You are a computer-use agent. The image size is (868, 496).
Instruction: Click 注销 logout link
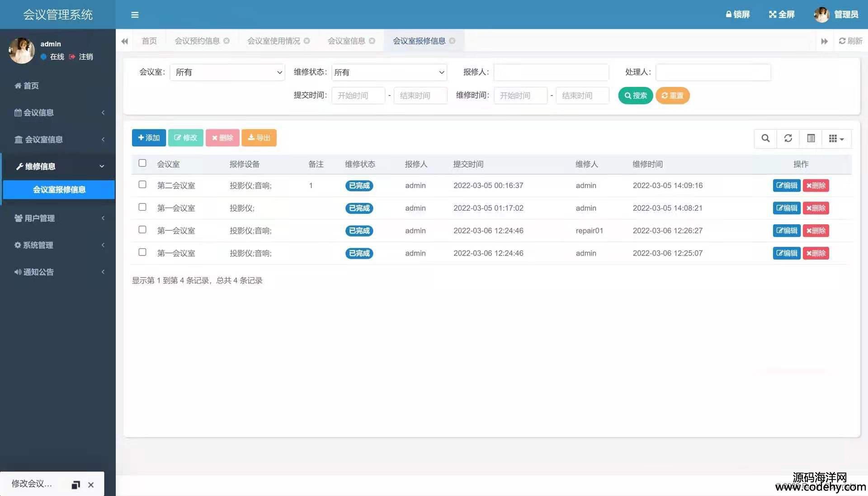pos(81,57)
